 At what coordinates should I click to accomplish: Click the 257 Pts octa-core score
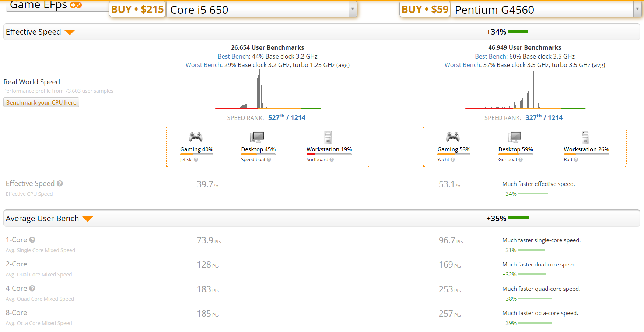coord(450,314)
